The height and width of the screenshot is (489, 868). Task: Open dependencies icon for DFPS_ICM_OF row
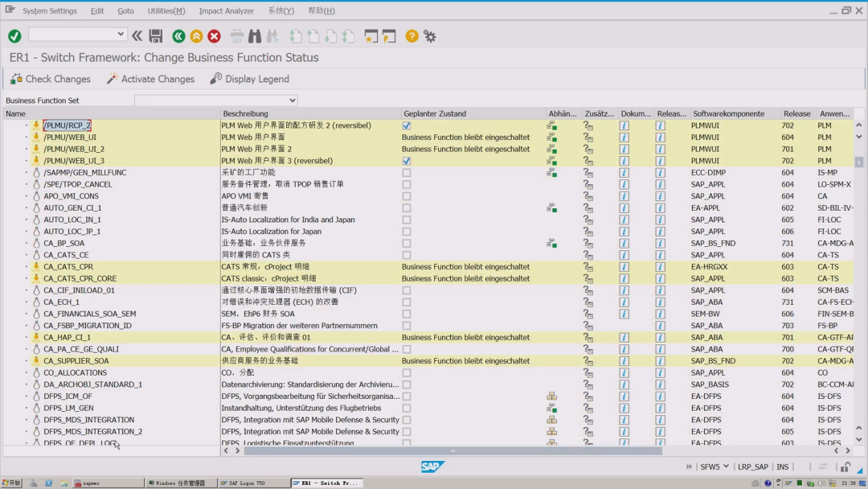click(x=552, y=397)
